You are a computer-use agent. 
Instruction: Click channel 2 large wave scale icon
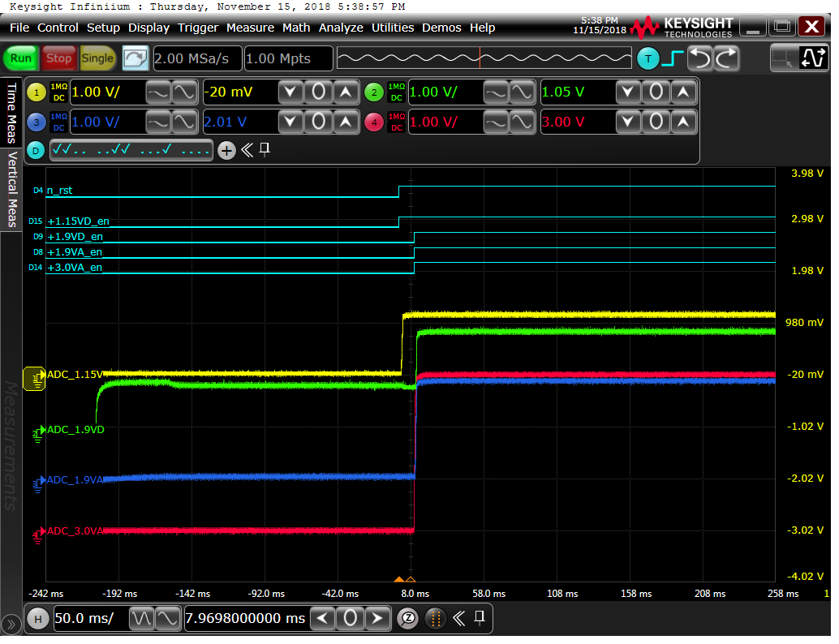click(522, 92)
